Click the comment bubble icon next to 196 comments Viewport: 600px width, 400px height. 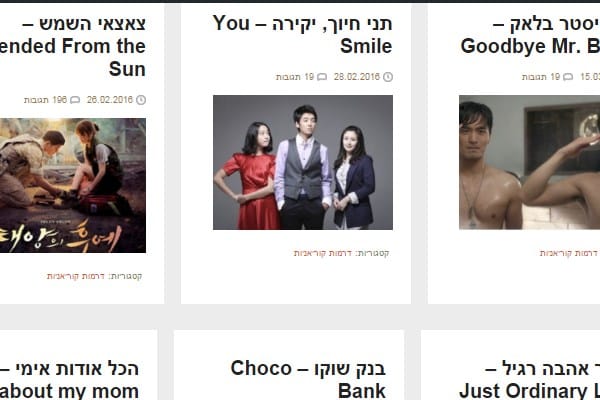tap(75, 100)
